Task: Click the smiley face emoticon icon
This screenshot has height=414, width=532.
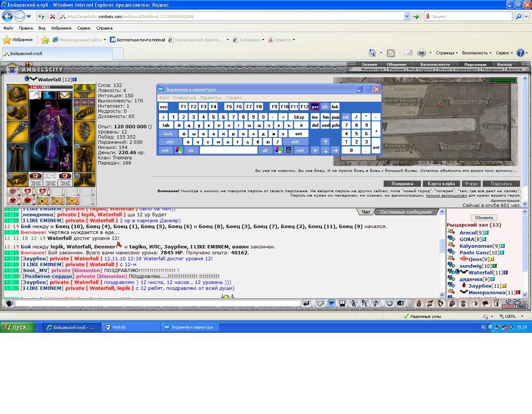Action: 389,304
